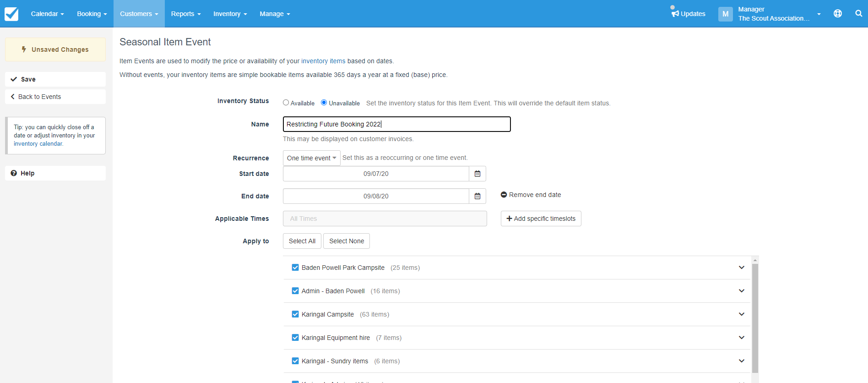868x383 pixels.
Task: Click Select All button
Action: 302,241
